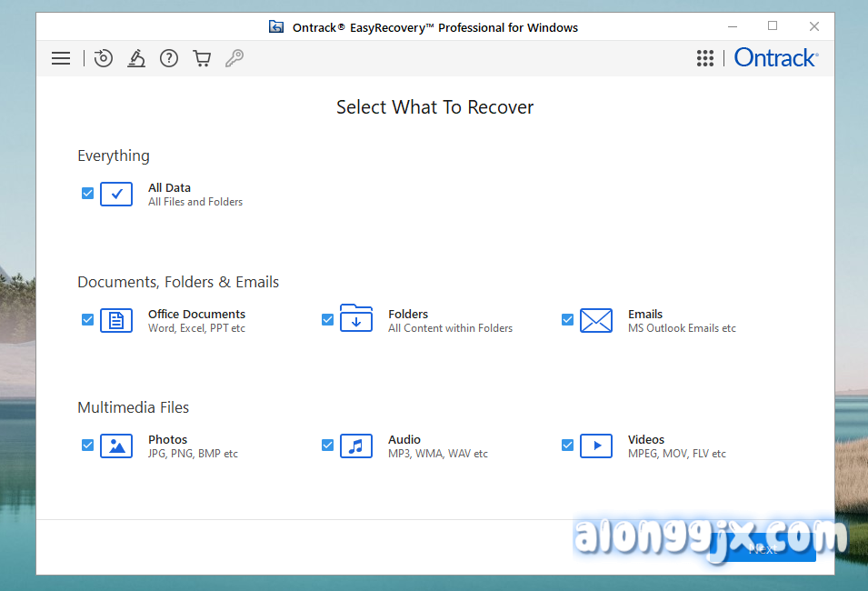This screenshot has width=868, height=591.
Task: Disable the Emails checkbox
Action: [568, 320]
